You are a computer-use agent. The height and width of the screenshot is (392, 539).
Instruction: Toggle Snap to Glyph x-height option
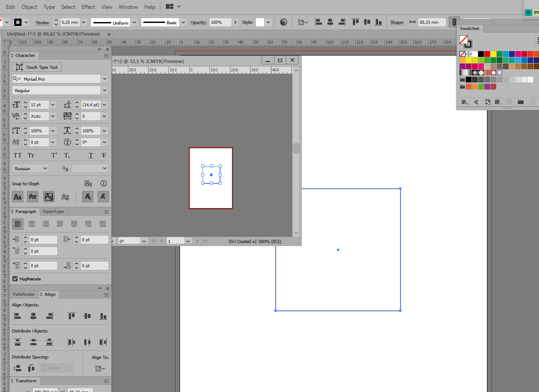[x=33, y=197]
